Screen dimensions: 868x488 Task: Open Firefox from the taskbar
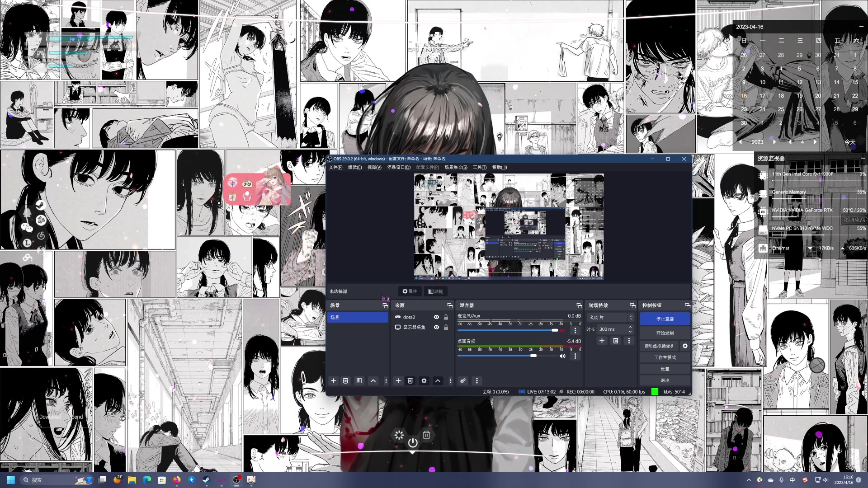[177, 480]
